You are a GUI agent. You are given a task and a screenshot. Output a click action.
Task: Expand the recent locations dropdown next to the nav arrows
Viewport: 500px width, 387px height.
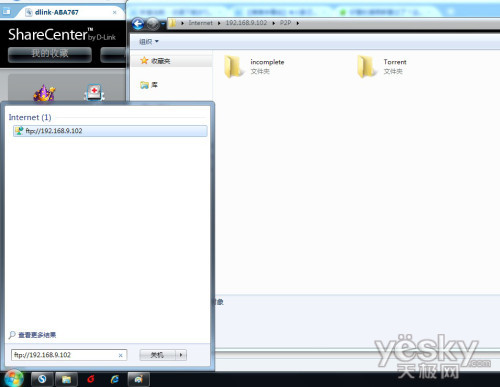pos(163,24)
